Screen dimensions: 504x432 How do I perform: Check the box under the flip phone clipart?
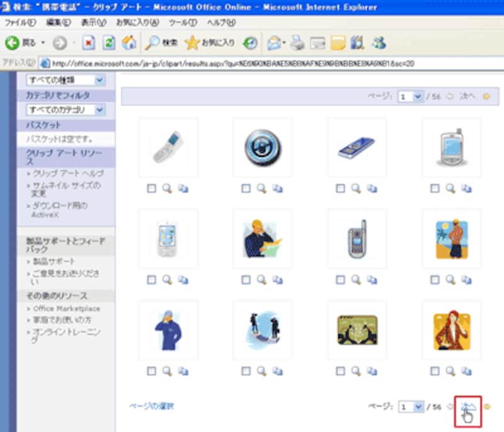151,188
